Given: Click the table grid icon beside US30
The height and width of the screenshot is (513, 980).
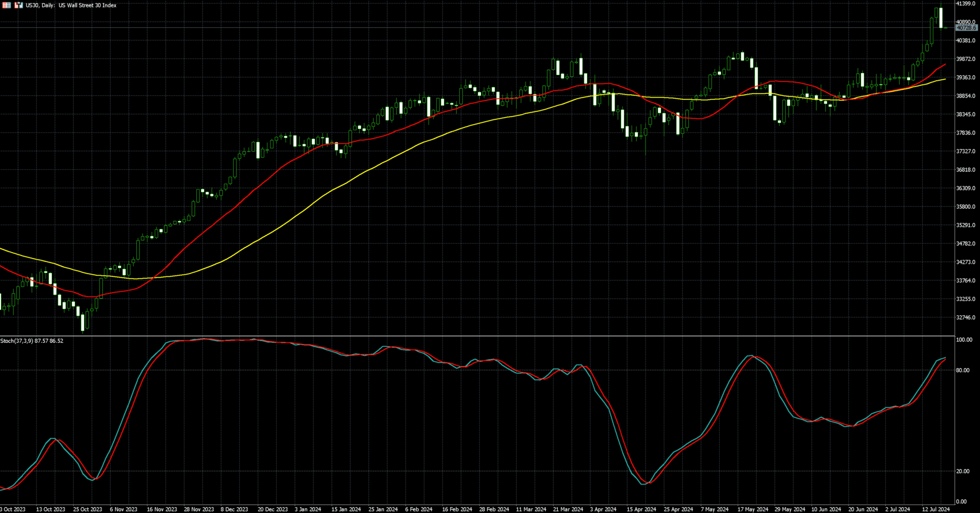Looking at the screenshot, I should click(6, 5).
